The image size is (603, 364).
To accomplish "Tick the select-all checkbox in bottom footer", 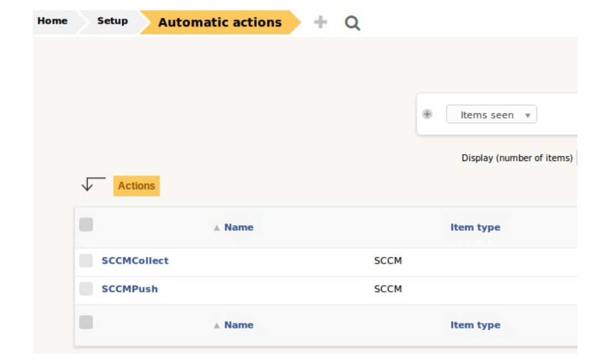I will [86, 322].
